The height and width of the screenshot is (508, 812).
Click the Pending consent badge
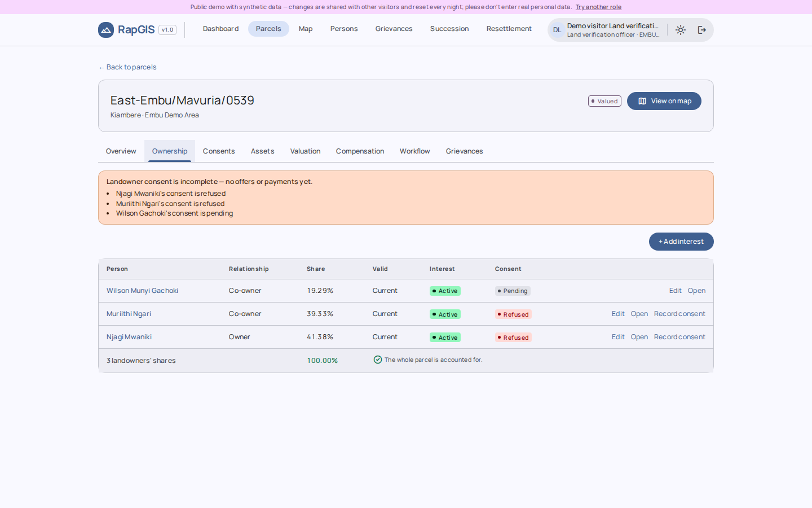(x=513, y=291)
